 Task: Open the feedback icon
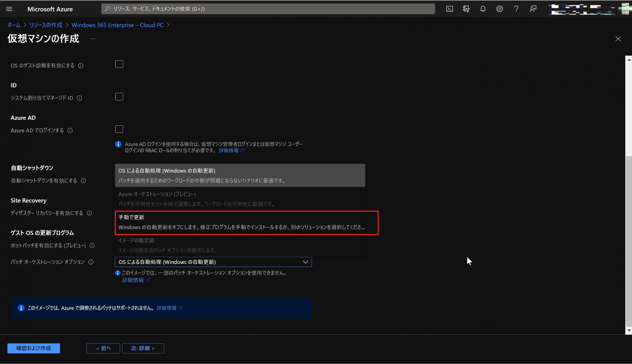pyautogui.click(x=533, y=9)
